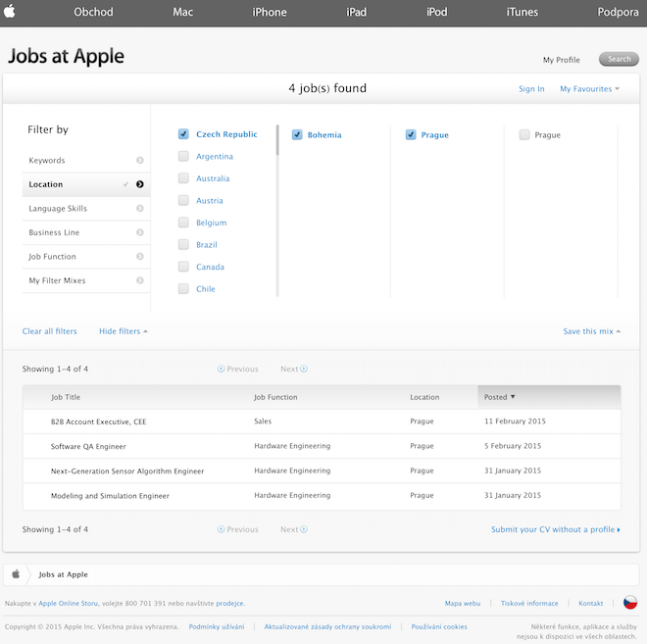Click the top Next pagination link

(294, 369)
